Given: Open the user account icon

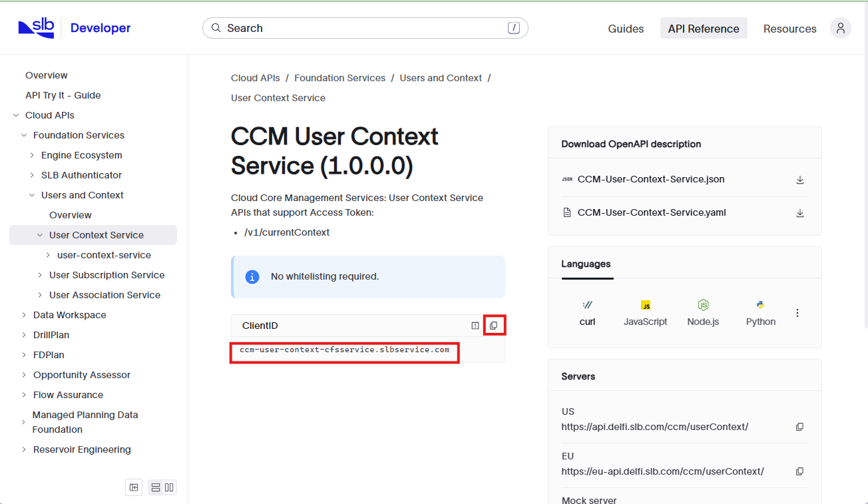Looking at the screenshot, I should [840, 28].
